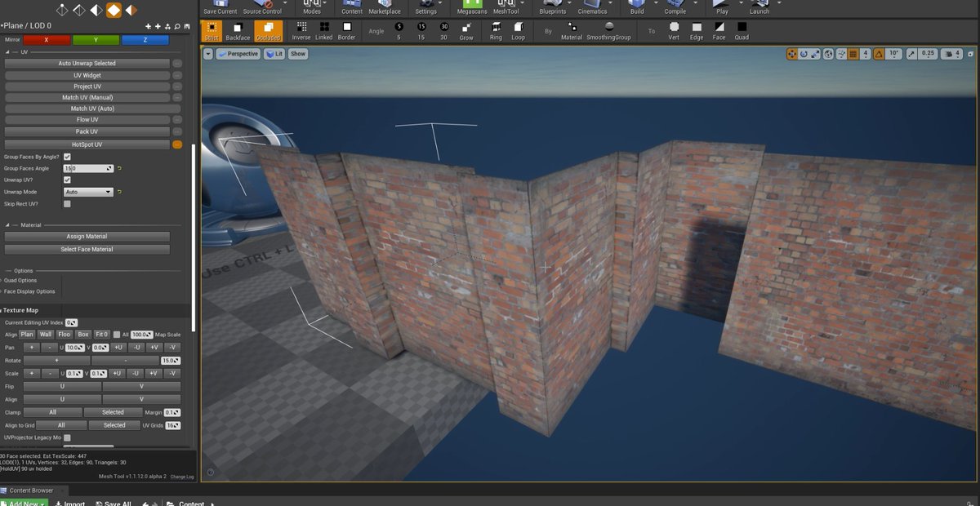The image size is (980, 506).
Task: Toggle the Occluded selection icon
Action: click(x=268, y=32)
